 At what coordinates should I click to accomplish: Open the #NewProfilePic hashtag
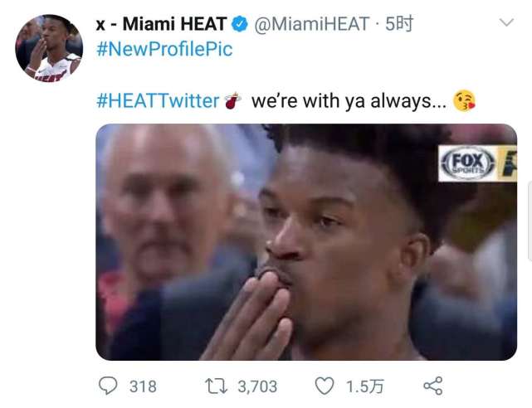[164, 49]
